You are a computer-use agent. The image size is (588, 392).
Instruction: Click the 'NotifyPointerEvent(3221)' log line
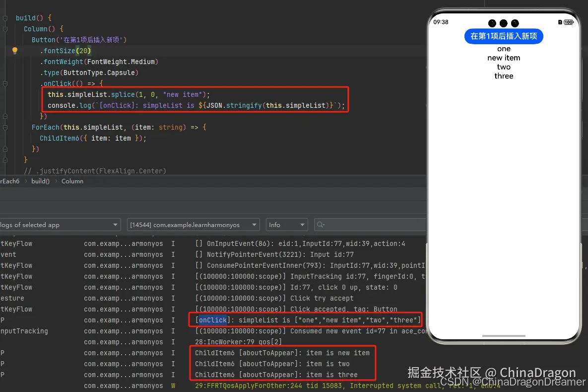pyautogui.click(x=274, y=254)
